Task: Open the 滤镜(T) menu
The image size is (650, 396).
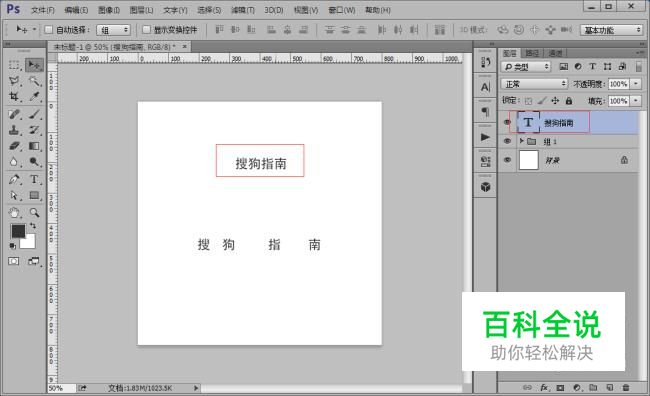Action: click(243, 10)
